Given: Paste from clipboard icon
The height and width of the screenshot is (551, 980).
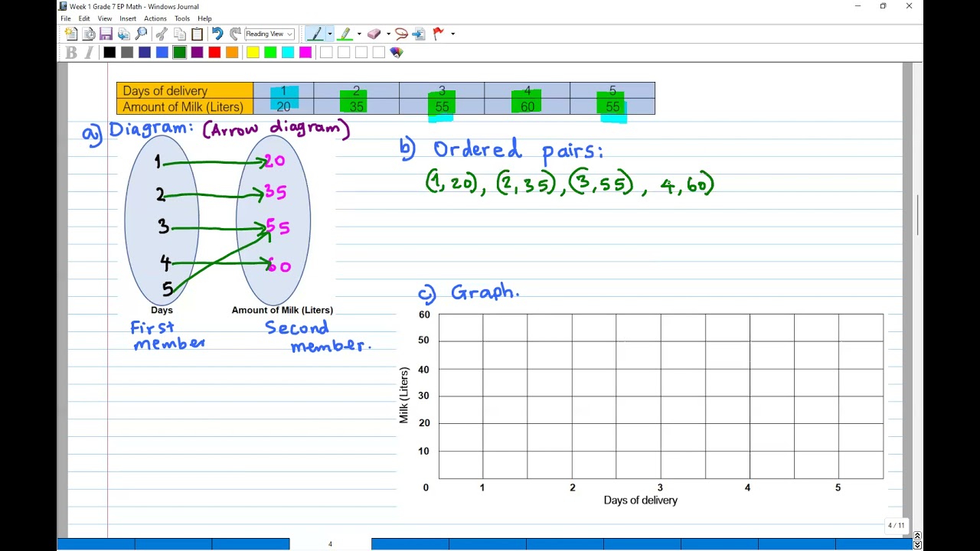Looking at the screenshot, I should coord(197,34).
